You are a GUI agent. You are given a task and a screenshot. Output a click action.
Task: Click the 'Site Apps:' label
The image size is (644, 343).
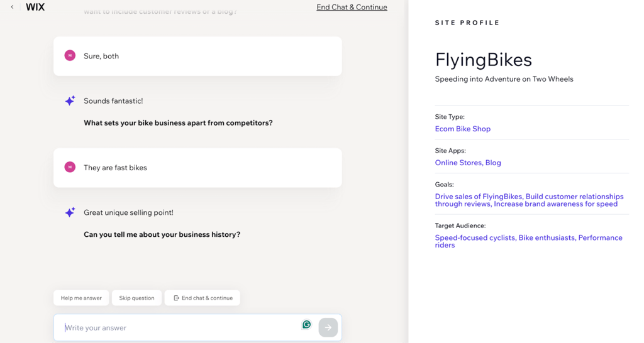coord(450,151)
